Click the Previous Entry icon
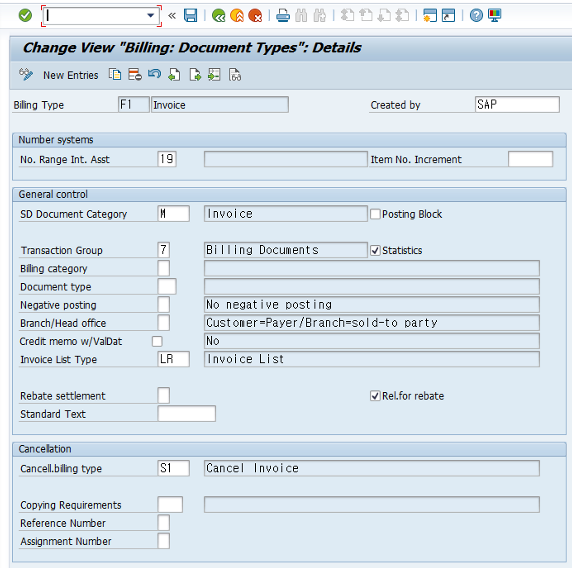 click(174, 75)
